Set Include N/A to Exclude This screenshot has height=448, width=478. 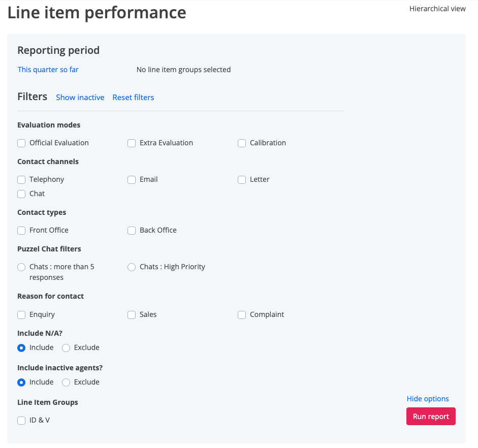(x=66, y=348)
